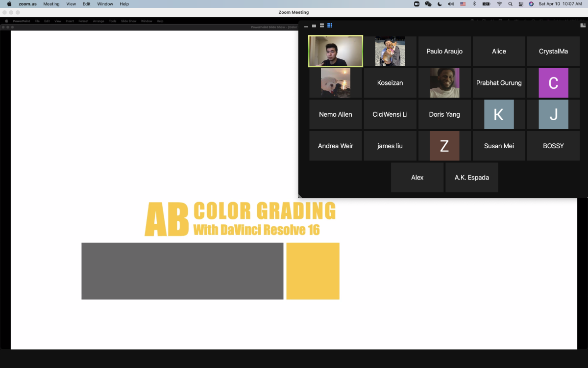
Task: Click Slide Show in shared PowerPoint menu bar
Action: (x=128, y=21)
